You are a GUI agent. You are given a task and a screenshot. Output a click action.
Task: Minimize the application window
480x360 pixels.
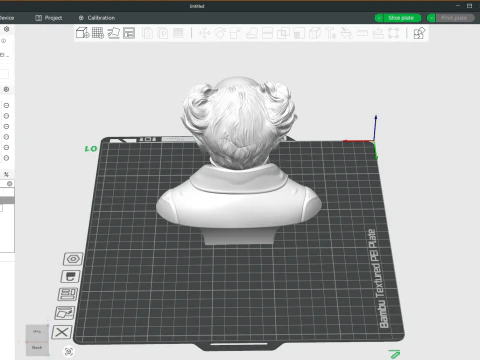pyautogui.click(x=458, y=6)
